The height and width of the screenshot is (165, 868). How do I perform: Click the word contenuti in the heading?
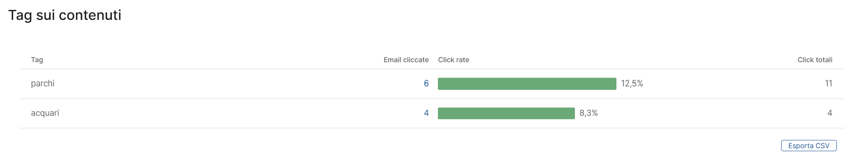(x=90, y=15)
